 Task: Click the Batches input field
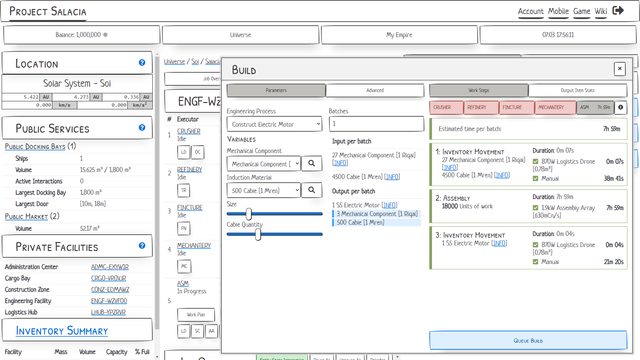[x=376, y=124]
